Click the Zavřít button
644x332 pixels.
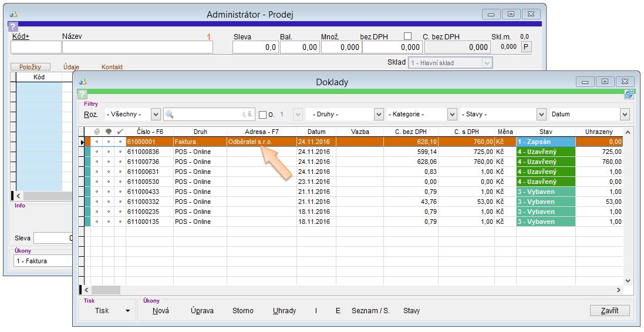coord(610,310)
